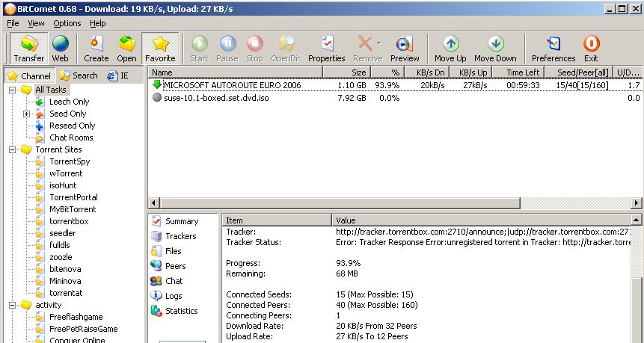This screenshot has height=343, width=644.
Task: Click the green download arrow status icon
Action: click(156, 84)
